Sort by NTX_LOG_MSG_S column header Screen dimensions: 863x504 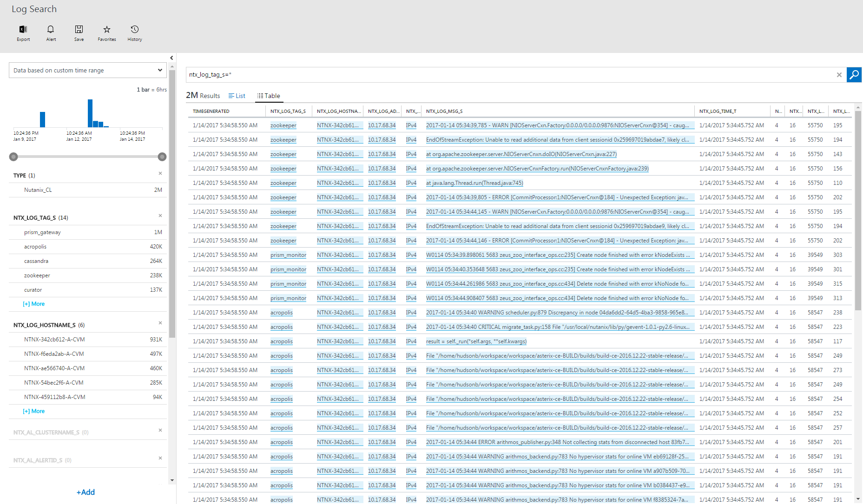pos(444,111)
